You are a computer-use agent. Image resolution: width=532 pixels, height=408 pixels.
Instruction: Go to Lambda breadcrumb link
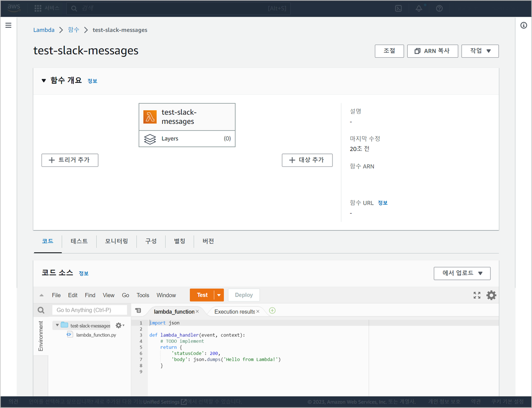pos(44,30)
